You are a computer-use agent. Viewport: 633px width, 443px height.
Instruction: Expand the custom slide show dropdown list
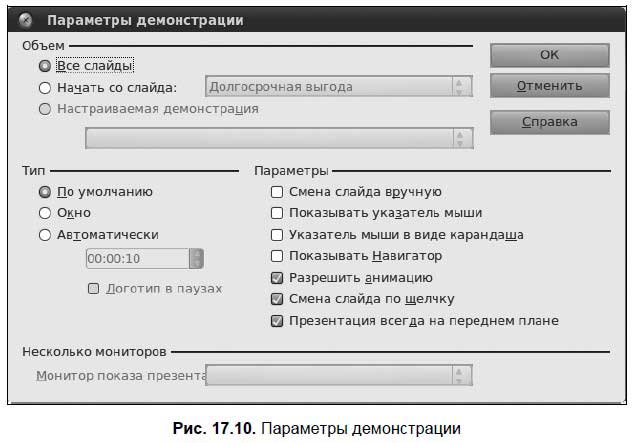coord(280,137)
